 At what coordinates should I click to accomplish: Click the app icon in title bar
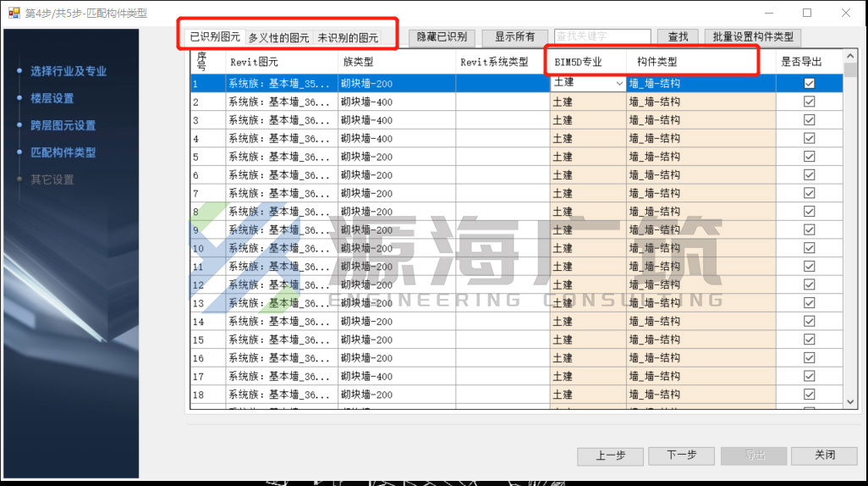pos(14,13)
